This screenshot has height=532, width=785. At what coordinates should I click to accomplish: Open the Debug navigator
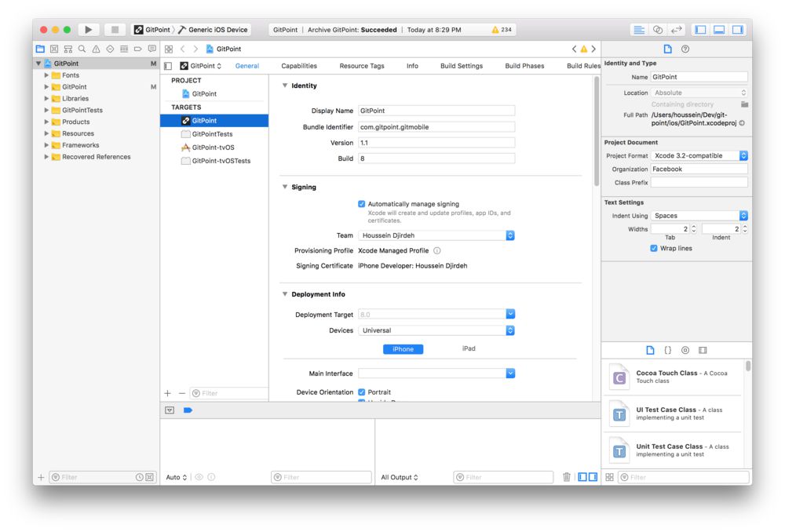[x=124, y=49]
